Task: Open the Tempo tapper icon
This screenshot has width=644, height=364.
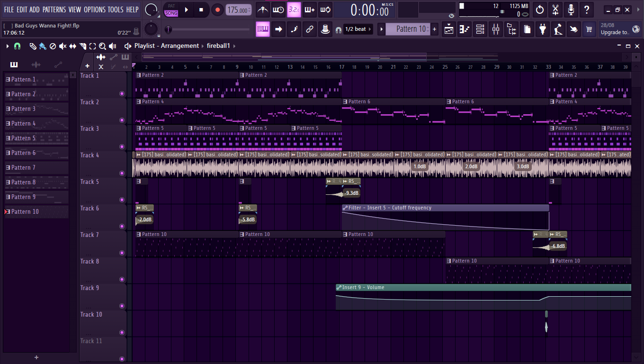Action: pos(558,29)
